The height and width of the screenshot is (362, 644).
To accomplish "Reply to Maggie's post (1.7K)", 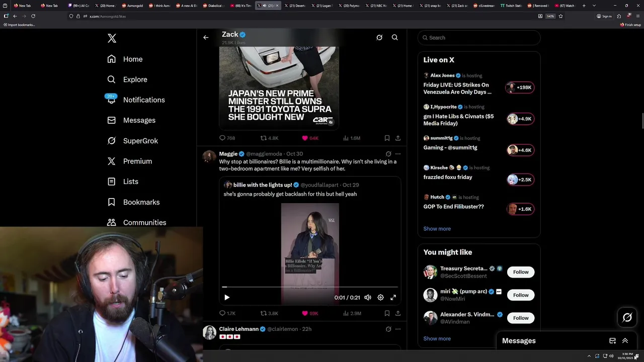I will [227, 313].
